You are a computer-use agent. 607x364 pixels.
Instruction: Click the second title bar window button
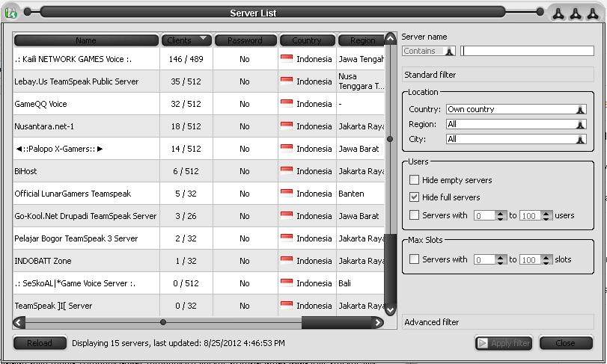576,14
